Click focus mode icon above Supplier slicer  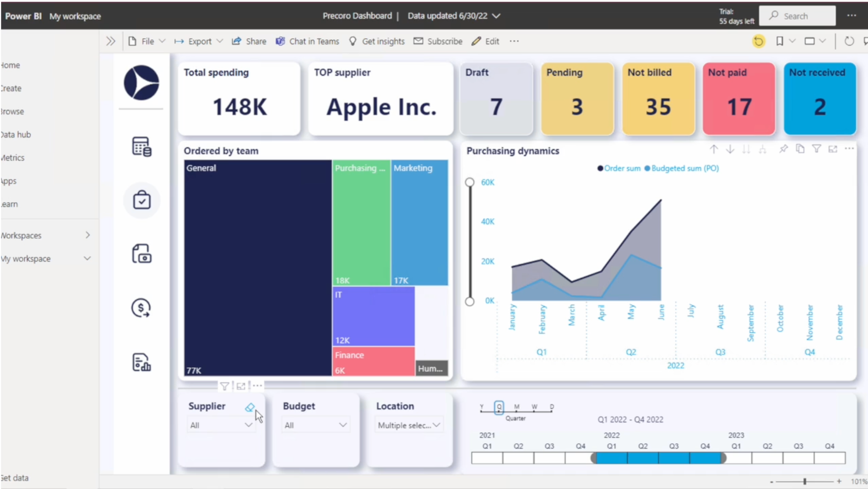[241, 386]
